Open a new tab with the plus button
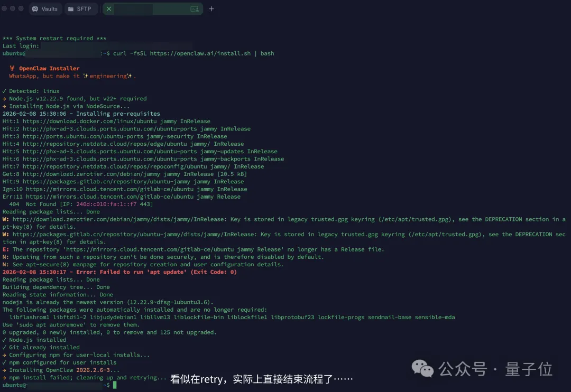Screen dimensions: 571x392 (211, 9)
